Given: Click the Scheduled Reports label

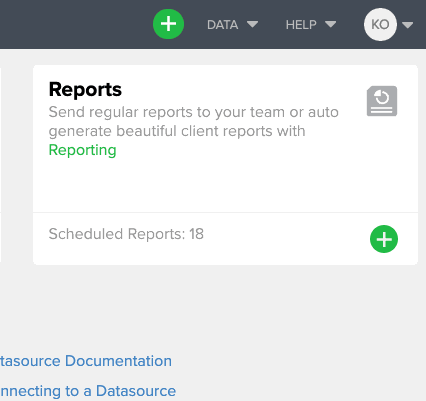Looking at the screenshot, I should [117, 234].
